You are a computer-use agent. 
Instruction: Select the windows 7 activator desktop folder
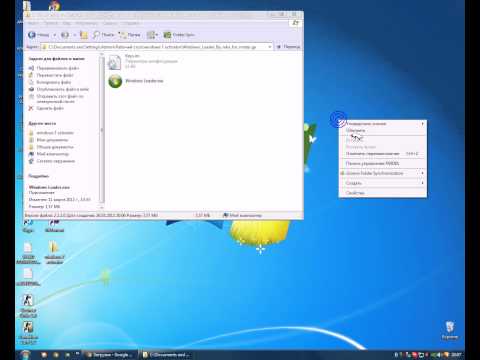coord(54,253)
